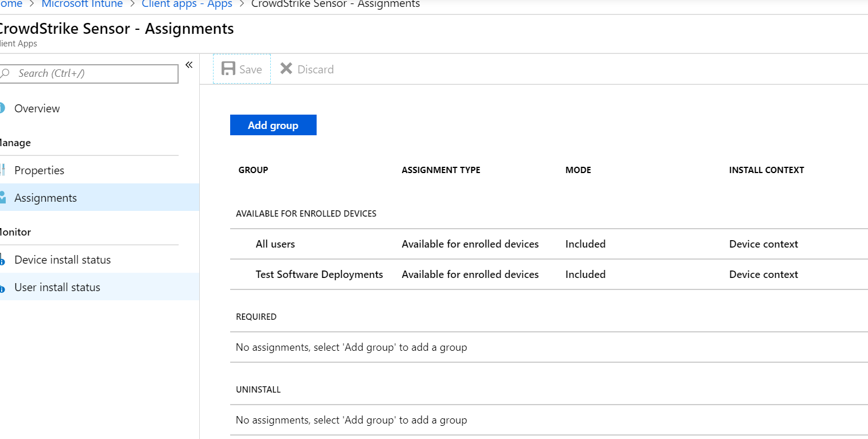
Task: Expand the GROUP column header
Action: 253,170
